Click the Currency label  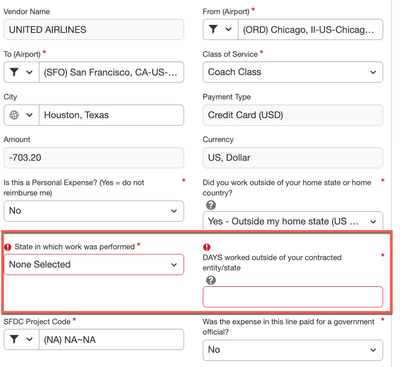point(218,139)
